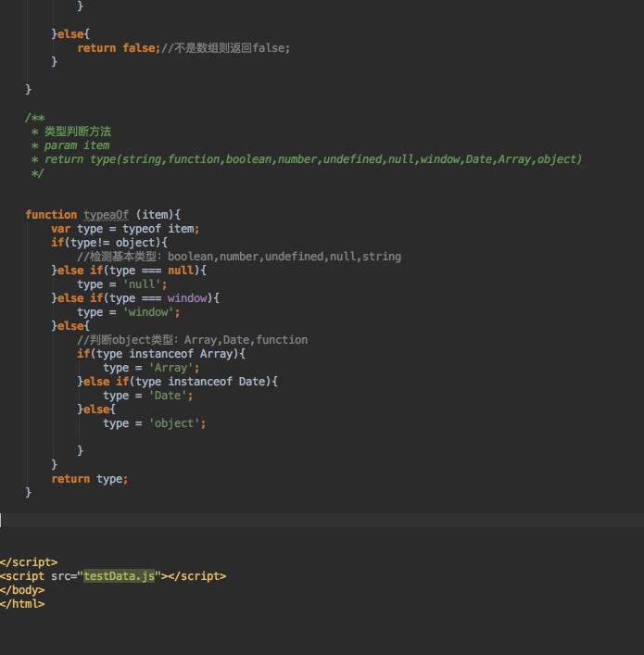
Task: Click the '*/' comment closing line
Action: 38,173
